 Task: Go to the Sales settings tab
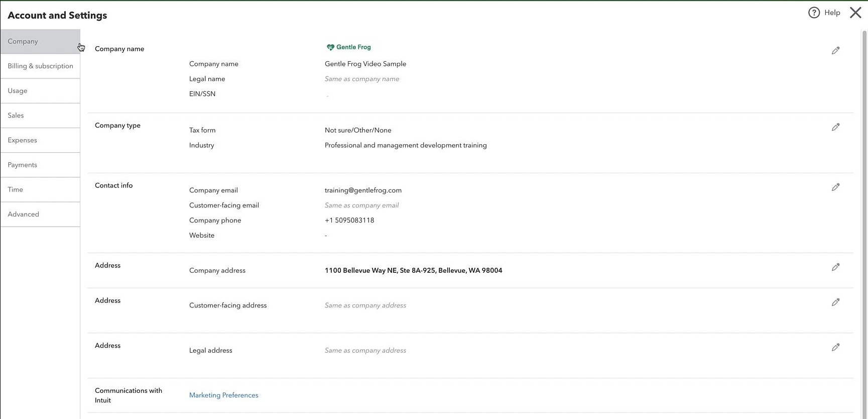coord(40,116)
